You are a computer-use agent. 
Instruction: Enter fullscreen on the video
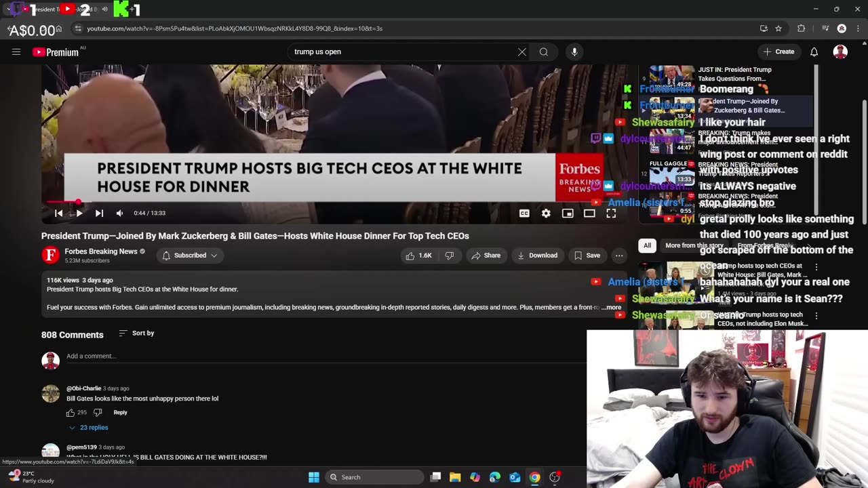[611, 213]
